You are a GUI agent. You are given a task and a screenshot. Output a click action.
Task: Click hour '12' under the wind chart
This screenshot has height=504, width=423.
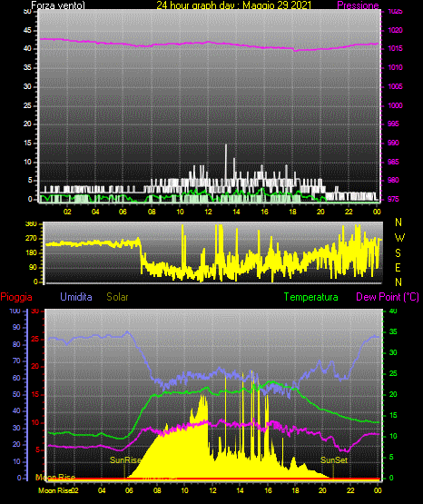(x=208, y=212)
